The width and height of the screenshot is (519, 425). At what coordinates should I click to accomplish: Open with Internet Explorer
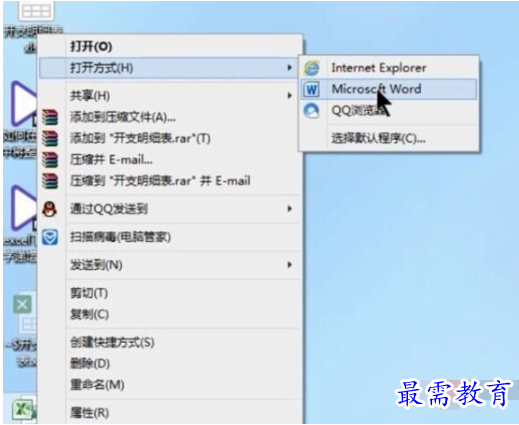click(x=389, y=68)
